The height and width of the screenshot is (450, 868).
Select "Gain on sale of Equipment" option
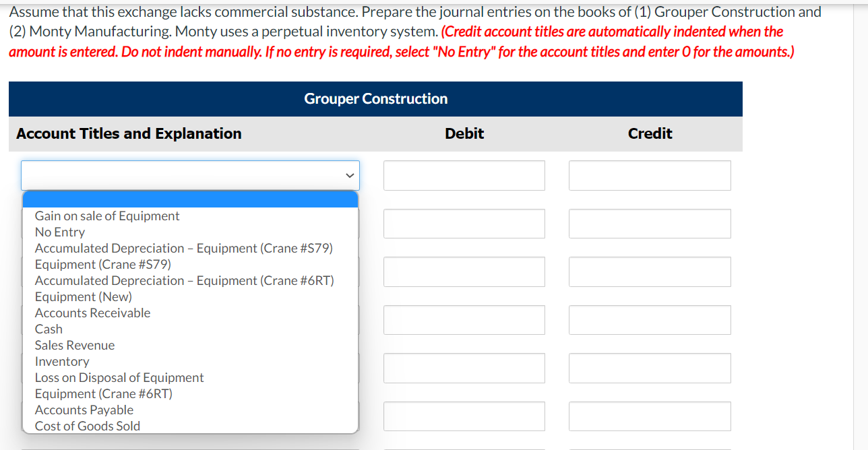[x=106, y=216]
